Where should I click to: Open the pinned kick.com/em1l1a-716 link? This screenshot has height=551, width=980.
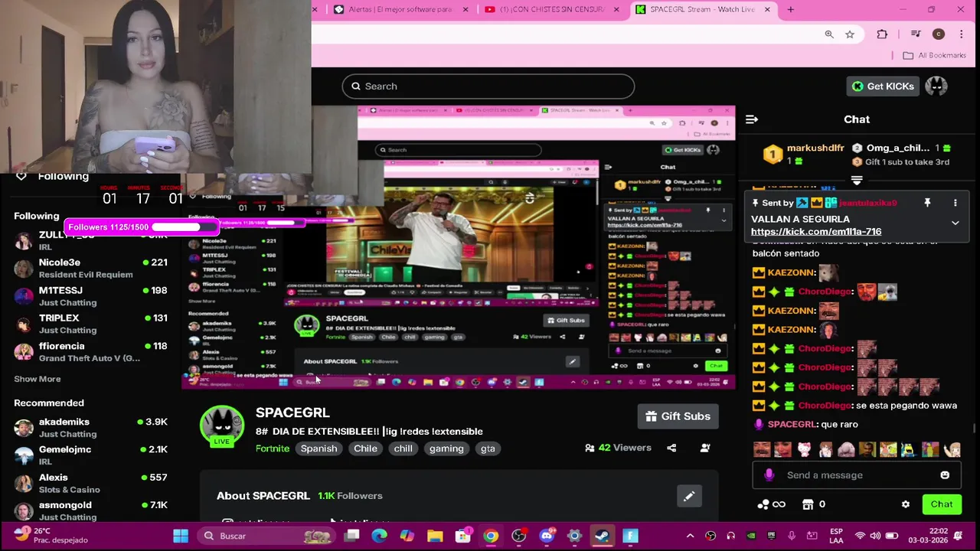point(816,231)
